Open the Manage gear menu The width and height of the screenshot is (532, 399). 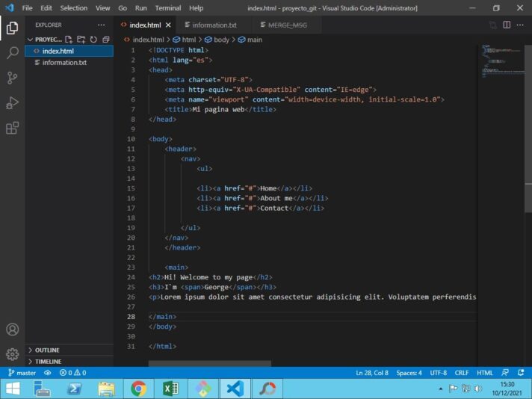(x=12, y=354)
